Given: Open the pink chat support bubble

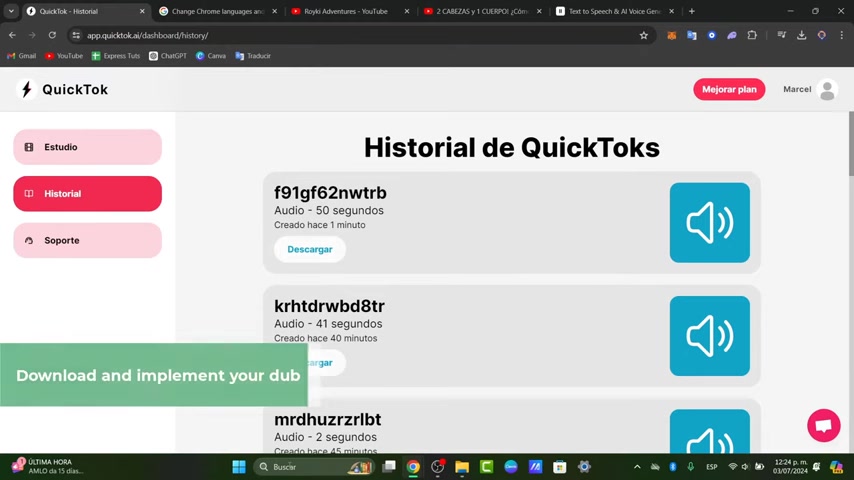Looking at the screenshot, I should pos(824,426).
